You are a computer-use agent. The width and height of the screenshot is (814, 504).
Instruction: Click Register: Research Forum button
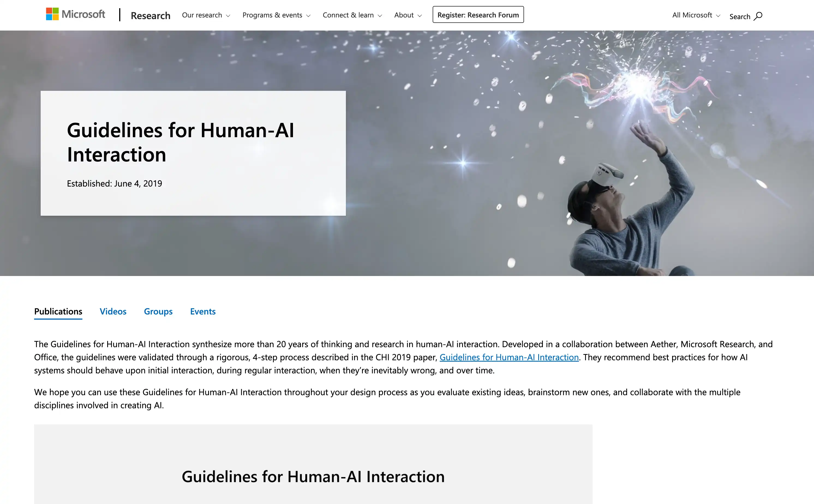(478, 15)
